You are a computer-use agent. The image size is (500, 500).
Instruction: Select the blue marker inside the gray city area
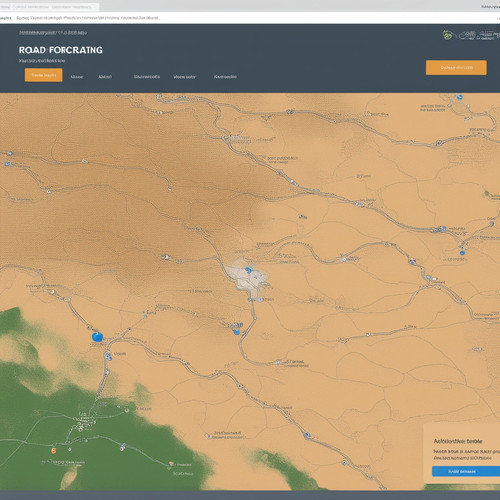click(x=249, y=270)
